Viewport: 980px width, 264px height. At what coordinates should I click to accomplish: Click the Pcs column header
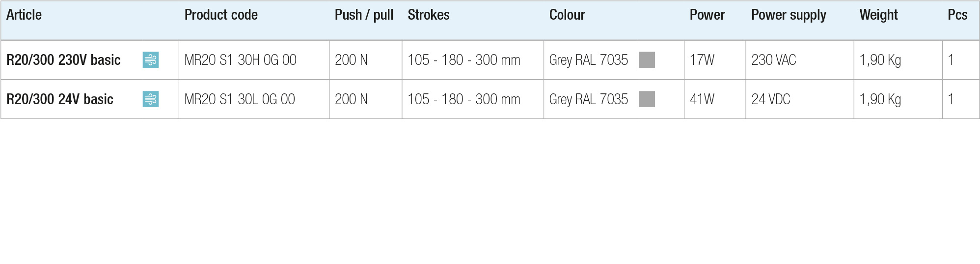pyautogui.click(x=957, y=15)
